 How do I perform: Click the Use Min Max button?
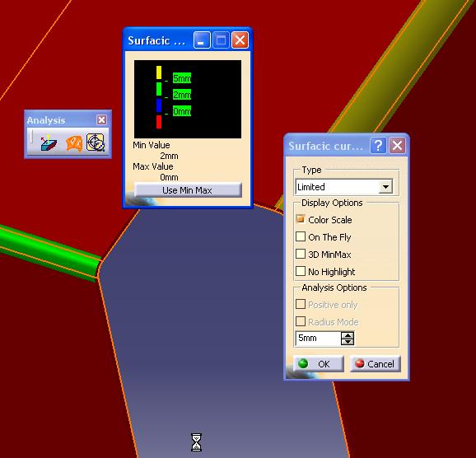(188, 190)
